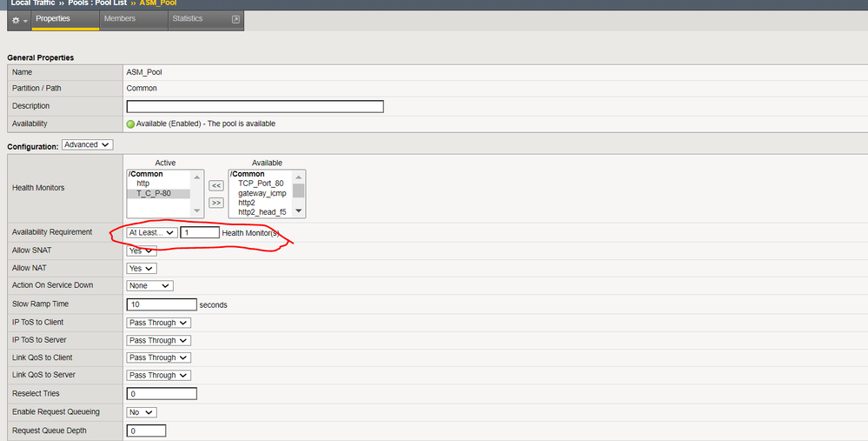This screenshot has width=868, height=441.
Task: Open the Statistics pop-out icon
Action: (235, 19)
